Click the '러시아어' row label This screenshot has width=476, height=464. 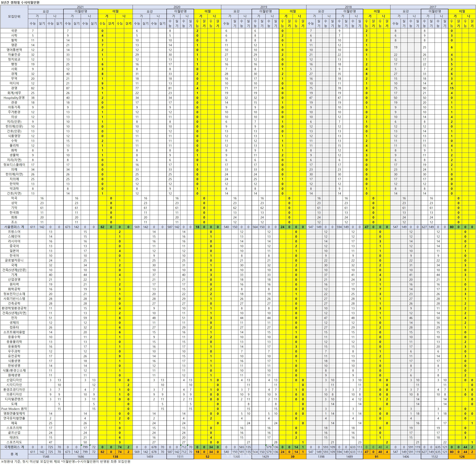coord(14,241)
